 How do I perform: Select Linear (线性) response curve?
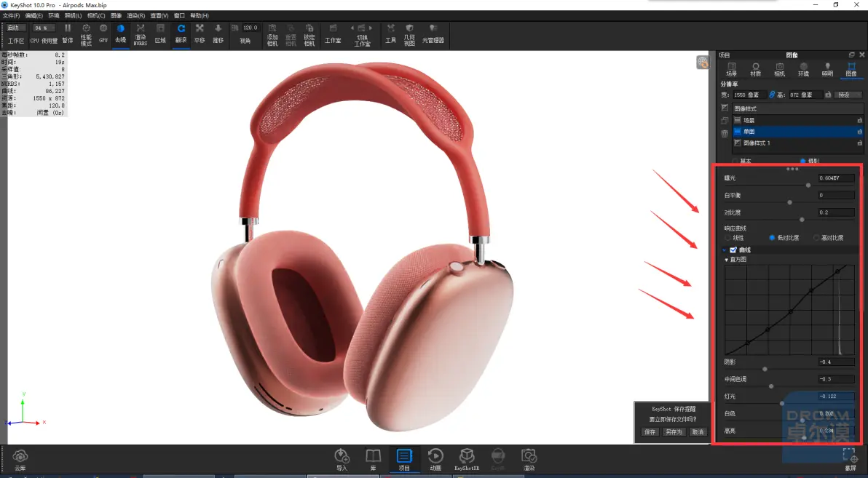point(727,238)
